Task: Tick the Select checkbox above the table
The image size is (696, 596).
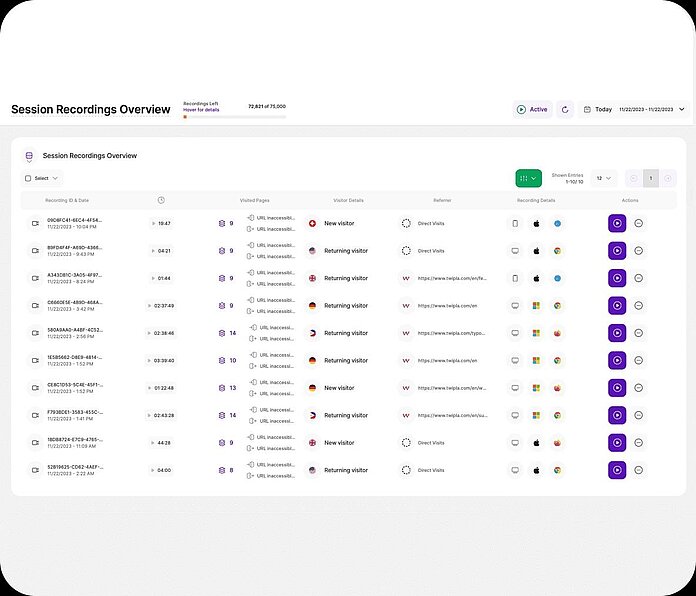Action: click(28, 178)
